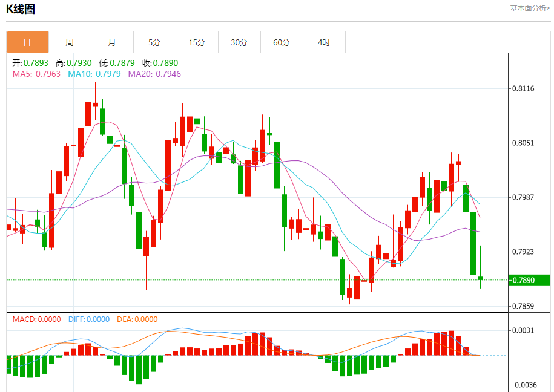Open the 基本面分析 link
Image resolution: width=554 pixels, height=392 pixels.
coord(530,8)
